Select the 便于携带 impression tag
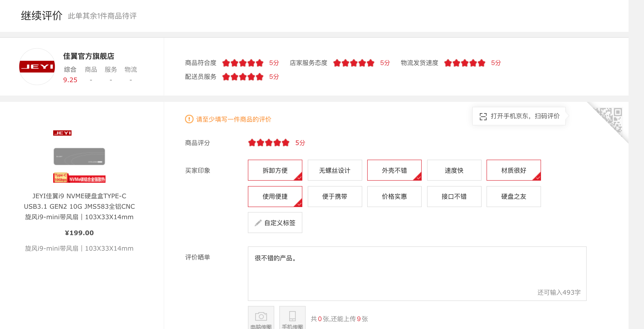644x329 pixels. coord(335,196)
